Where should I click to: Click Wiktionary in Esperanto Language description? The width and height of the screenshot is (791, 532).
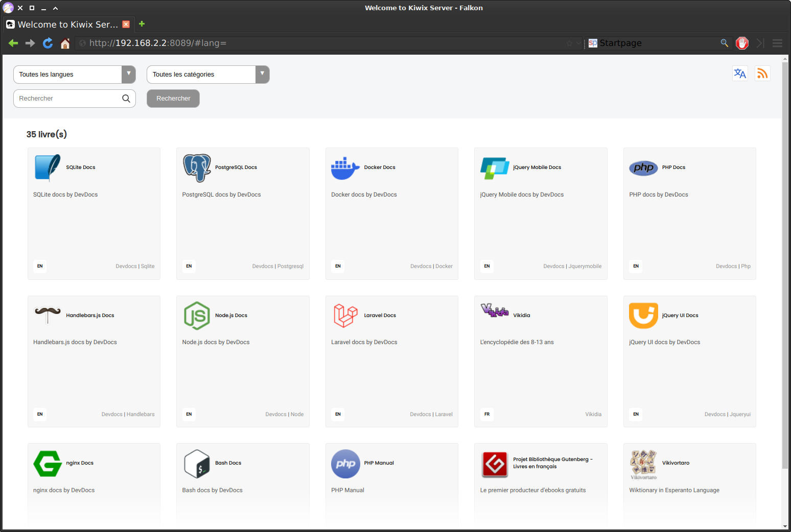click(674, 490)
